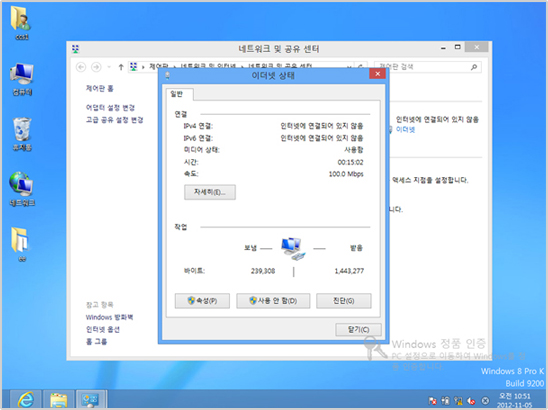Close the 이더넷 상태 dialog with the red X
Viewport: 548px width, 410px height.
coord(377,74)
